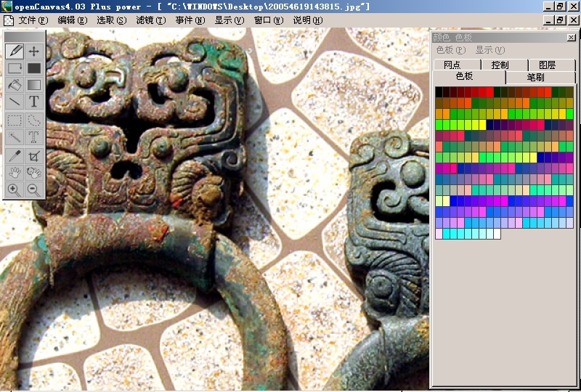Minimize the document window in the menu bar

click(548, 20)
